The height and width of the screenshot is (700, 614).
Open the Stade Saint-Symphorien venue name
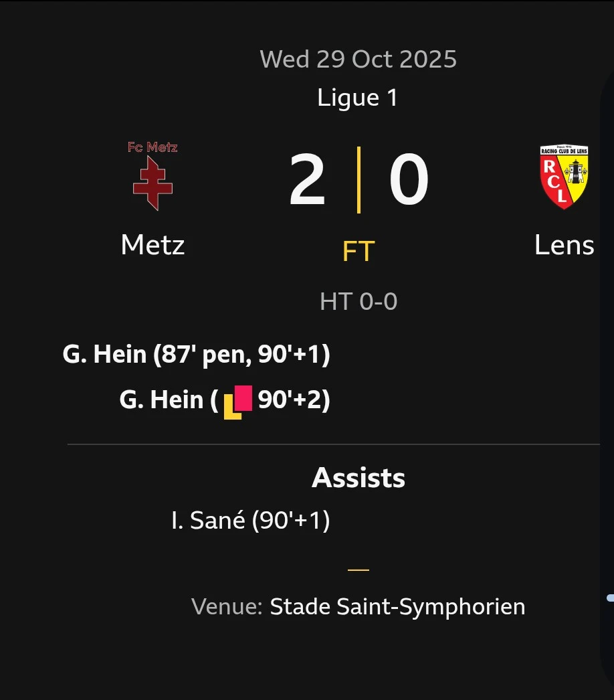tap(397, 607)
